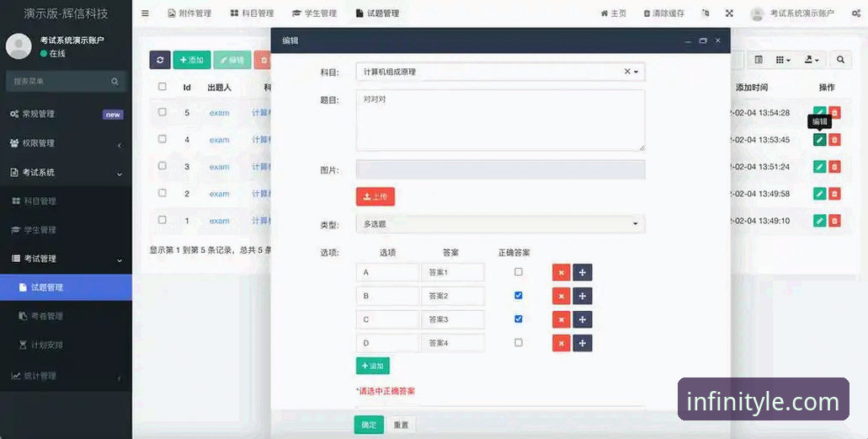Switch to 科目管理 tab
Screen dimensions: 868x439
(x=252, y=13)
